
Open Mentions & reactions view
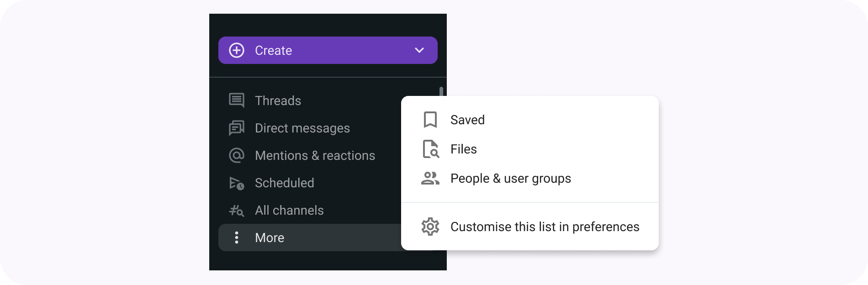[315, 156]
